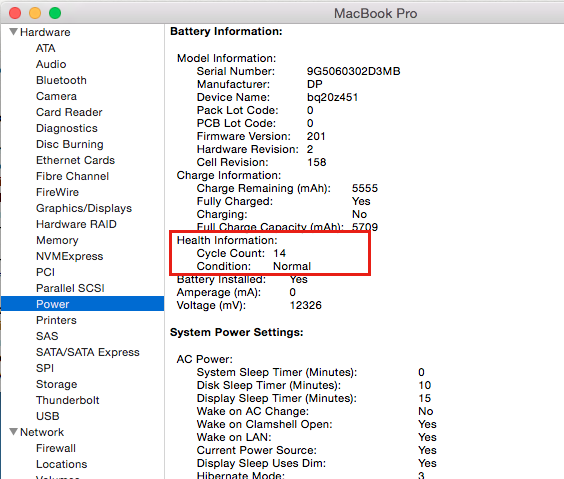Select Audio in the sidebar
Screen dimensions: 564x479
click(x=51, y=64)
